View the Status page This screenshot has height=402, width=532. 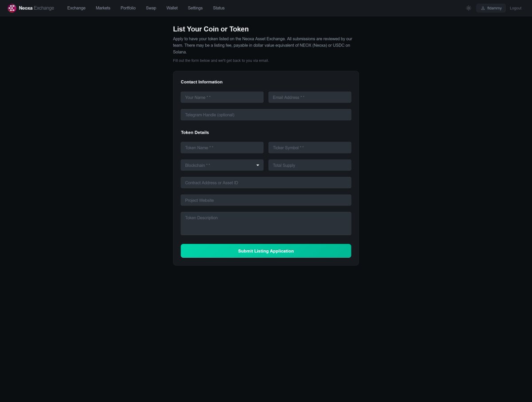[219, 8]
